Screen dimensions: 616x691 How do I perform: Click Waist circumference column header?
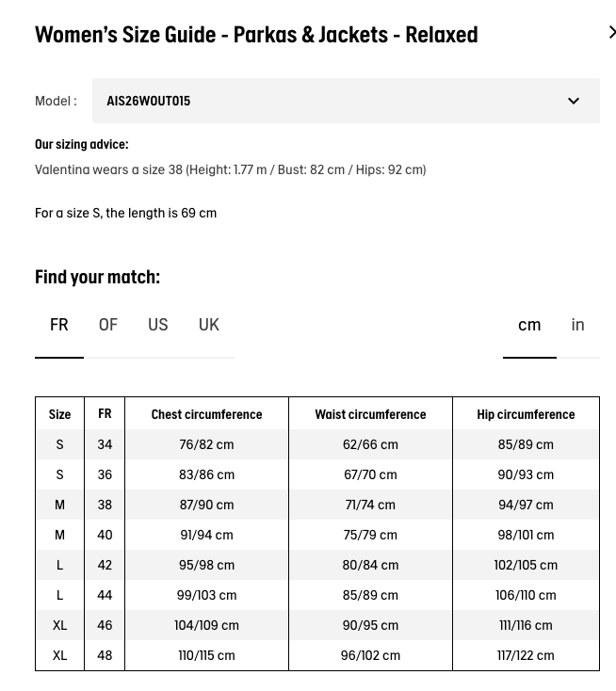[370, 414]
